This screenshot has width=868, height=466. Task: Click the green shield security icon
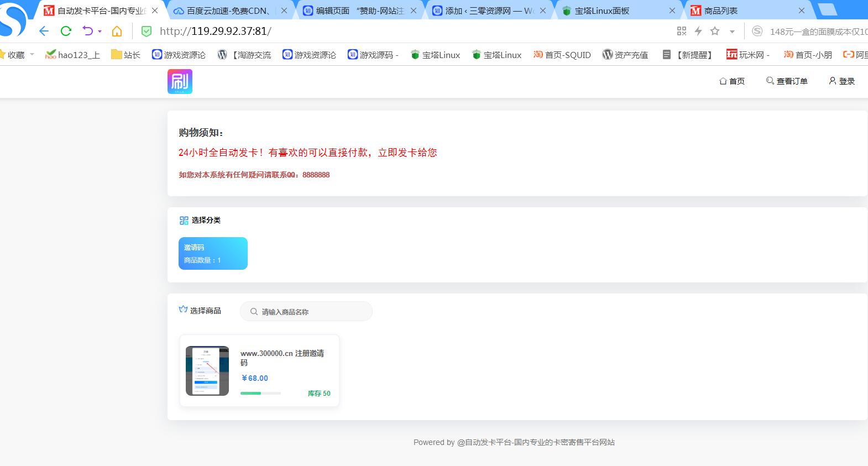tap(147, 32)
